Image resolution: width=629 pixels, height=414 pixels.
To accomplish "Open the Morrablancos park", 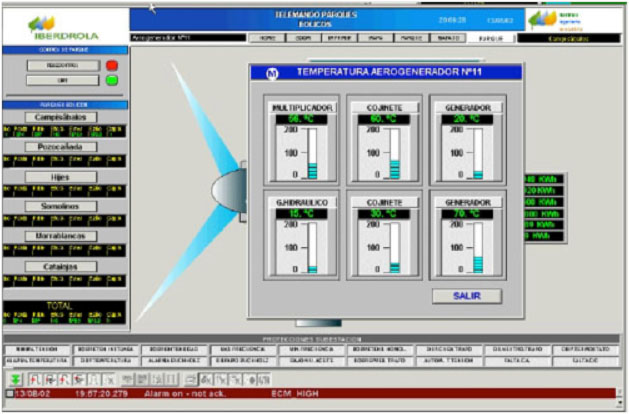I will point(61,236).
